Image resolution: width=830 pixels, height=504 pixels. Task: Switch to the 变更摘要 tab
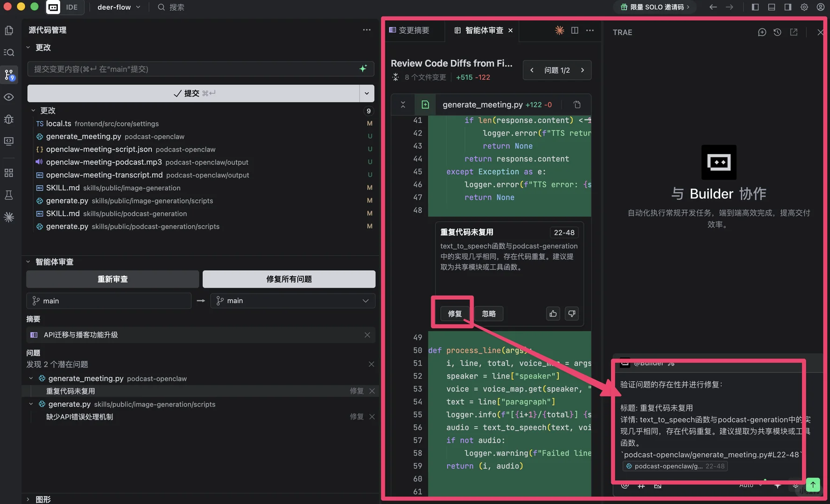pos(409,30)
